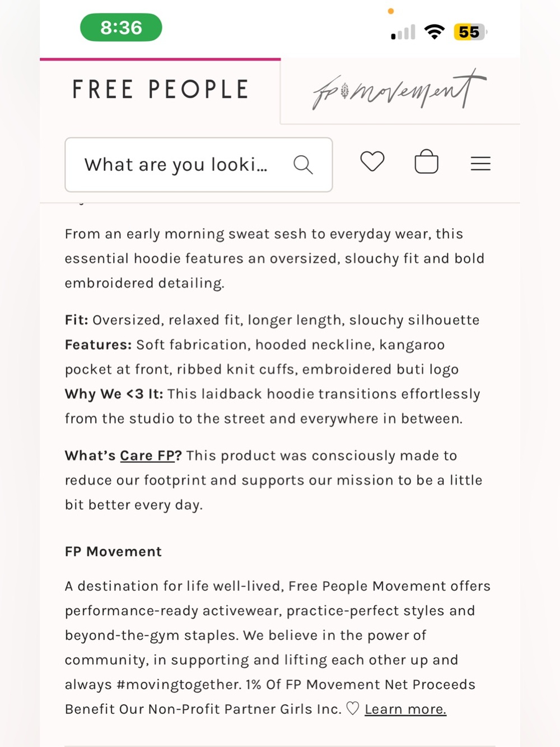The image size is (560, 747).
Task: Click the orange microphone indicator dot
Action: click(x=391, y=11)
